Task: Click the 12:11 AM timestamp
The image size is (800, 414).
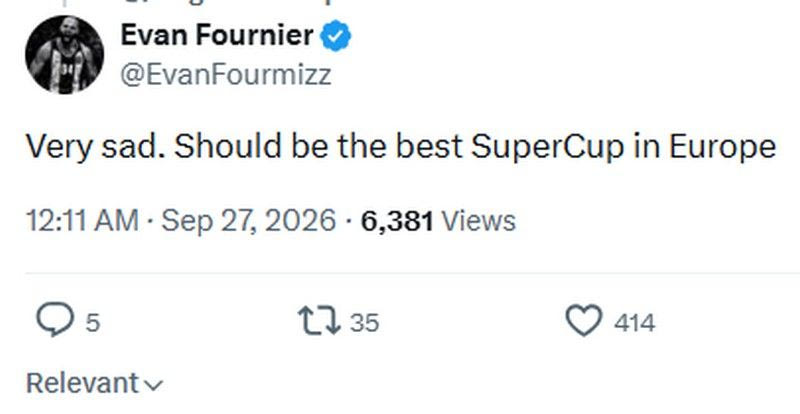Action: (82, 221)
